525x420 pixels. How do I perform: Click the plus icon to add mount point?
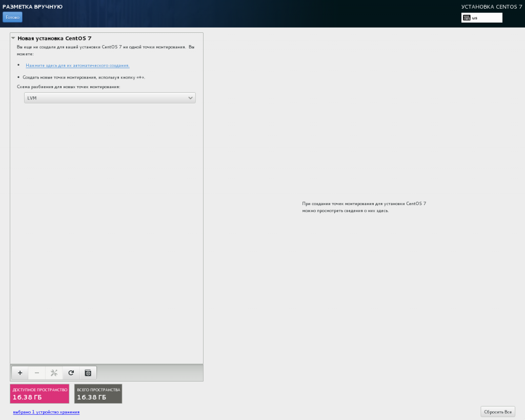(x=19, y=373)
